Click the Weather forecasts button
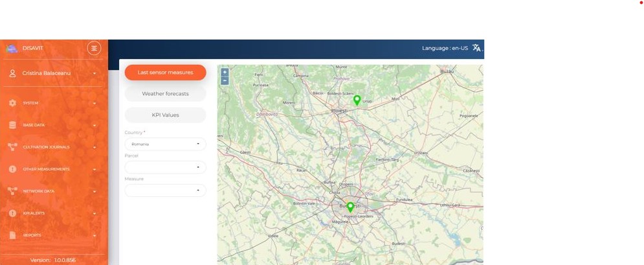 coord(166,94)
